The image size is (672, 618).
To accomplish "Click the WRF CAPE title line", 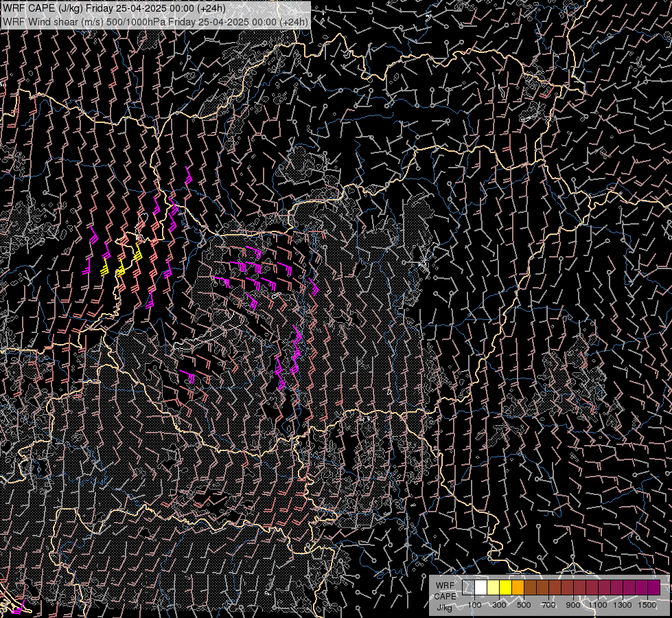I will (x=114, y=8).
